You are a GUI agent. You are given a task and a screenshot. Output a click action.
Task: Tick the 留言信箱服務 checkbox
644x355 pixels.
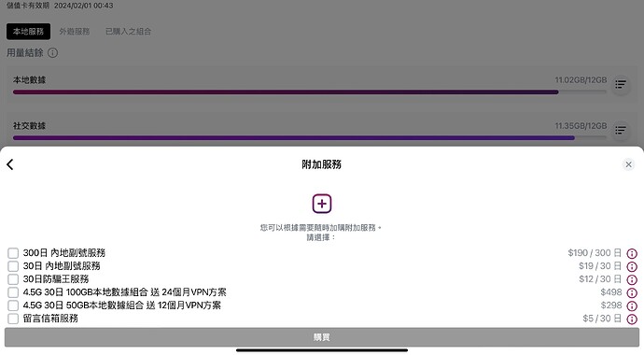pyautogui.click(x=13, y=319)
